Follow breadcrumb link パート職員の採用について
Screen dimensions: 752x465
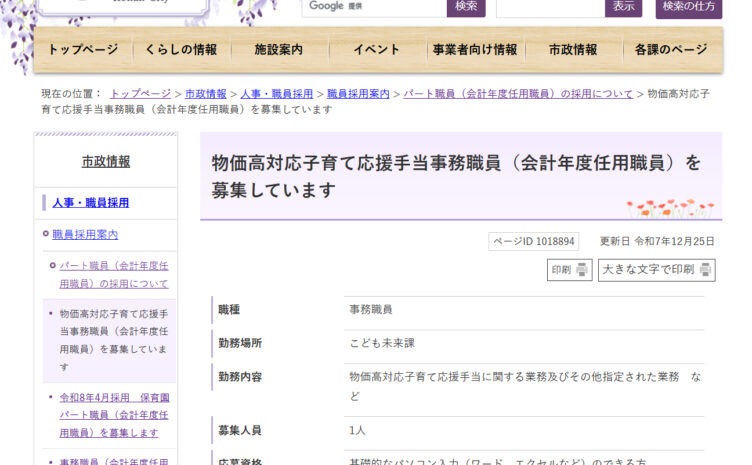point(518,94)
